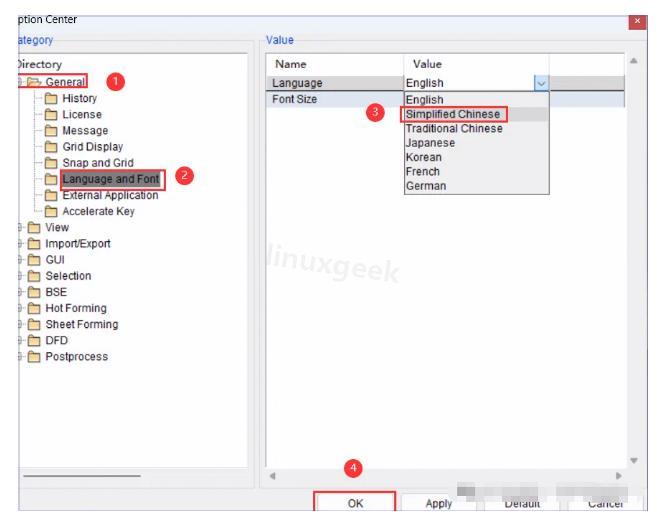Click the vertical scrollbar down arrow
This screenshot has width=666, height=526.
point(634,461)
